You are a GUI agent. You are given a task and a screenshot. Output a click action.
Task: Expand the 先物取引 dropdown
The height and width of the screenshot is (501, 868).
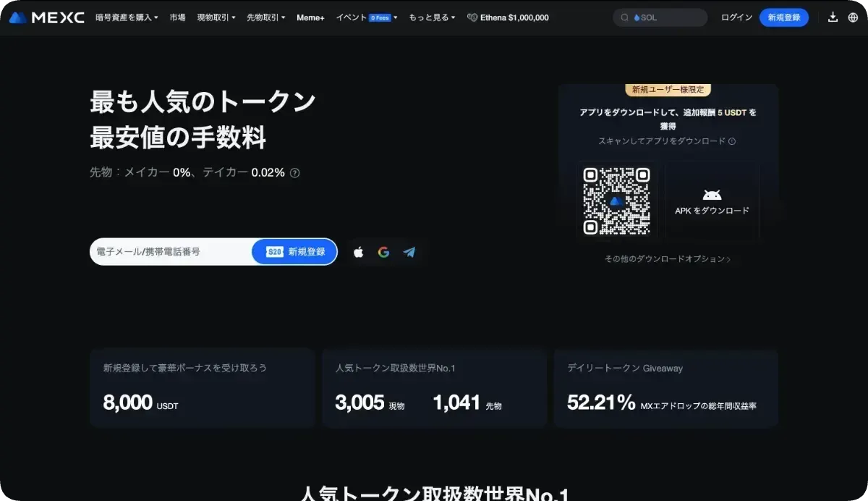coord(263,17)
